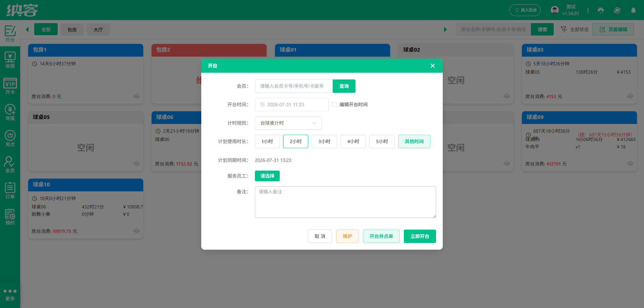This screenshot has height=308, width=644.
Task: Open the 充次 sidebar icon
Action: pos(10,138)
